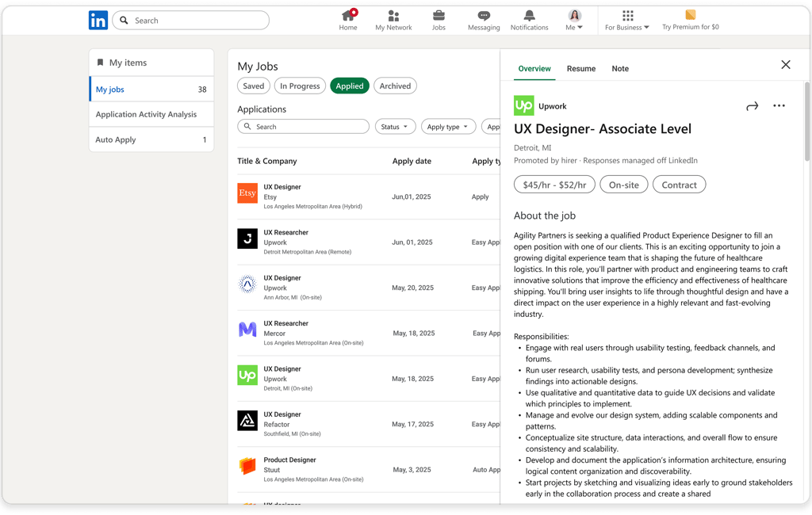The image size is (812, 515).
Task: Click May, 20, 2025 apply date
Action: point(412,288)
